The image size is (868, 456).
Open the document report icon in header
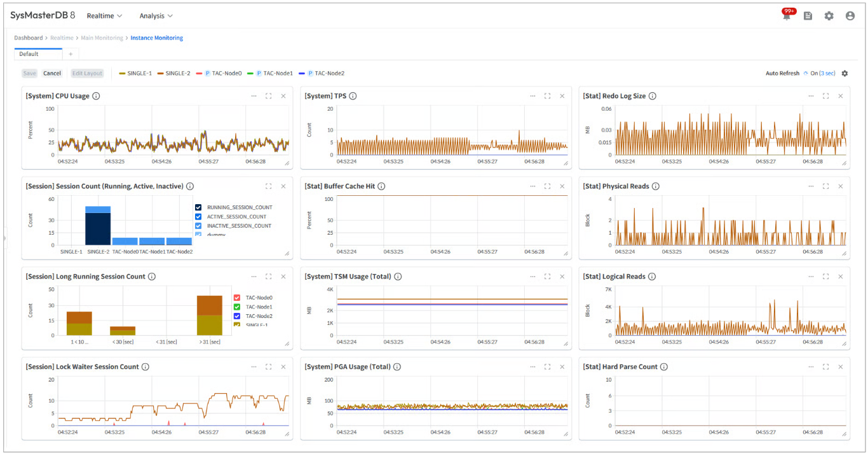[808, 16]
